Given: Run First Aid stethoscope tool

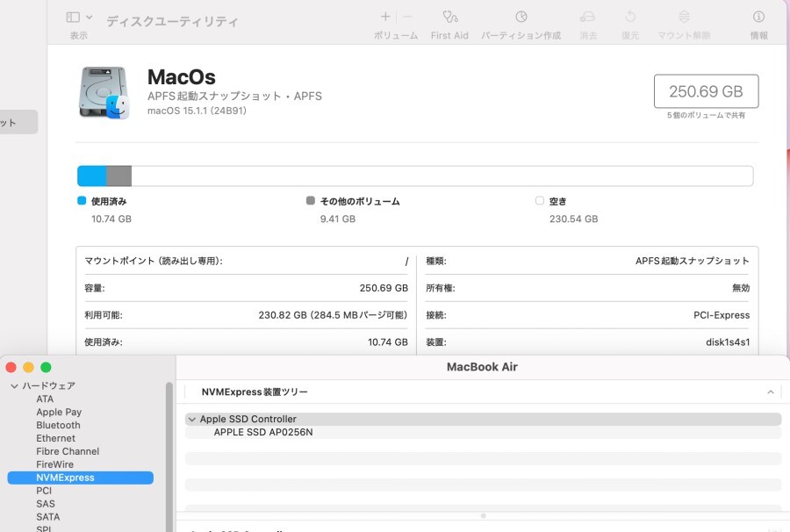Looking at the screenshot, I should [450, 18].
